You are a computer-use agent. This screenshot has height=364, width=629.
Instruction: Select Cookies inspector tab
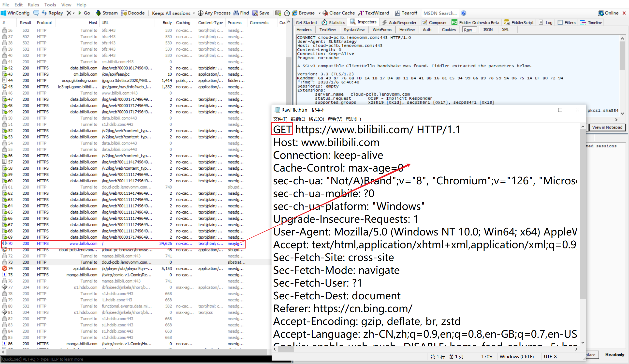coord(449,30)
